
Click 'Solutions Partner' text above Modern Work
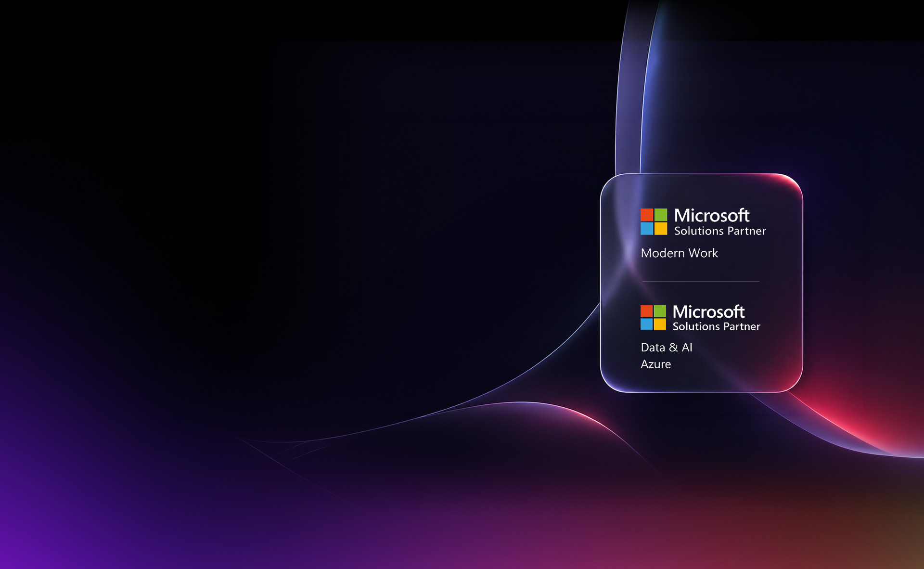(x=720, y=231)
